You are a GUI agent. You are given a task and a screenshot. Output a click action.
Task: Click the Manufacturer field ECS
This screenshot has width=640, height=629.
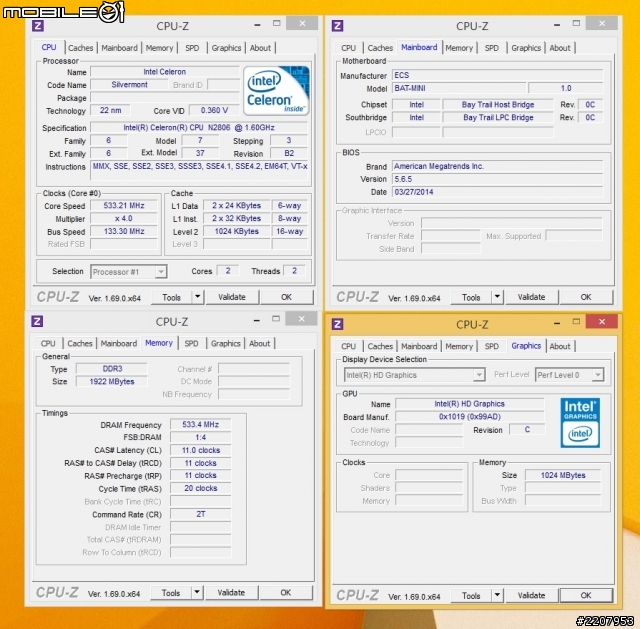(x=498, y=75)
